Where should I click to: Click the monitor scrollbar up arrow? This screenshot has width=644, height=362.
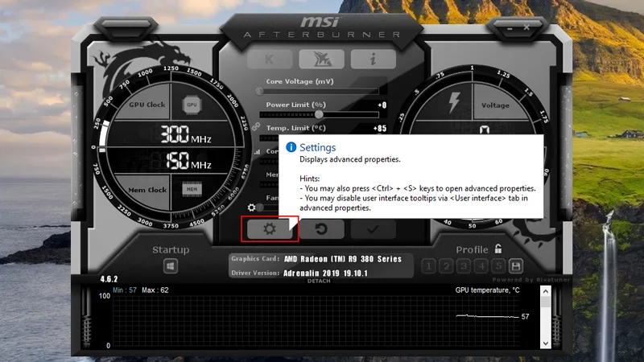tap(546, 291)
